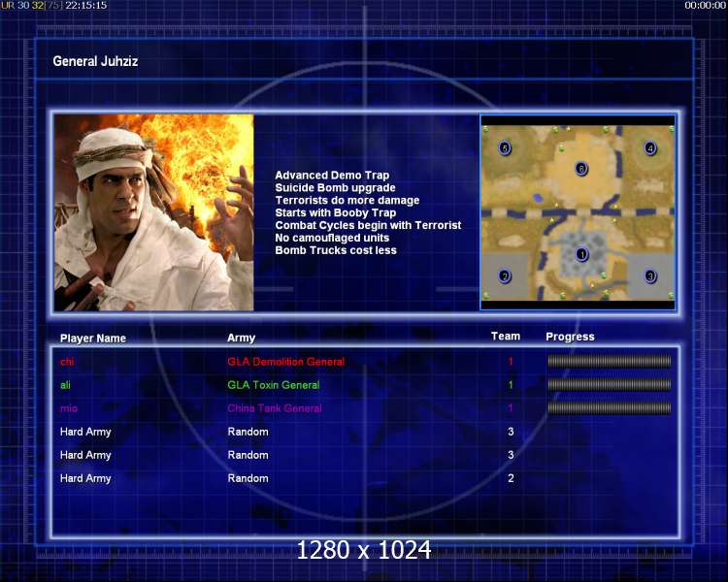Click chi's loading progress bar
This screenshot has height=582, width=728.
tap(610, 361)
